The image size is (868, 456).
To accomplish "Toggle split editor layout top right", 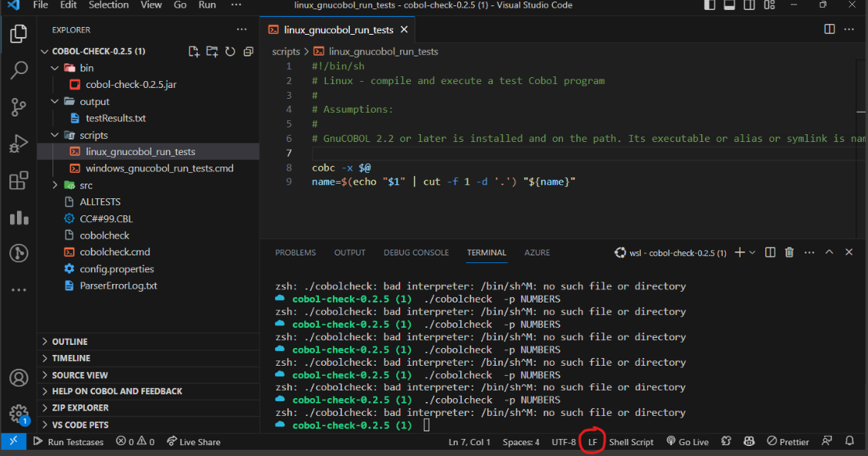I will coord(829,28).
